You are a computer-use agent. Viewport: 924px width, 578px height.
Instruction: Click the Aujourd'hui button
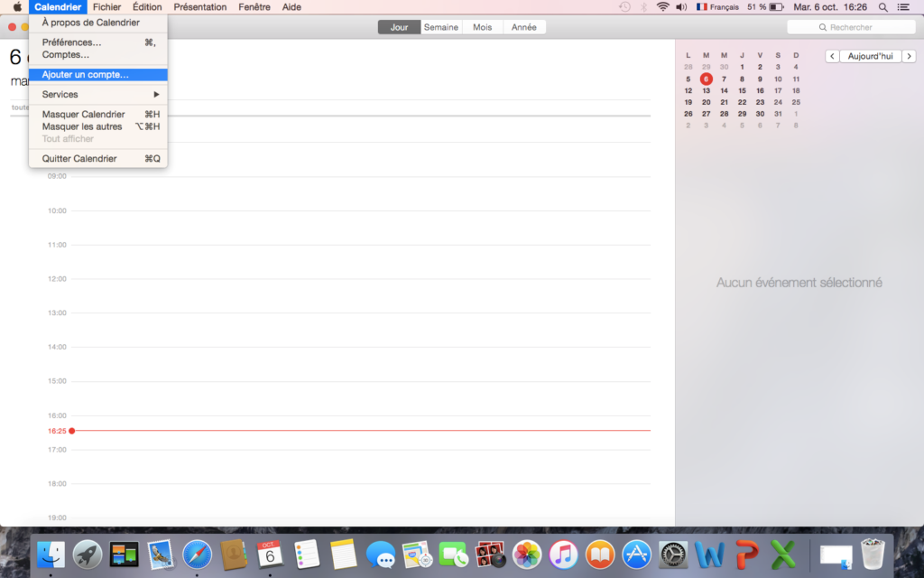click(x=871, y=56)
